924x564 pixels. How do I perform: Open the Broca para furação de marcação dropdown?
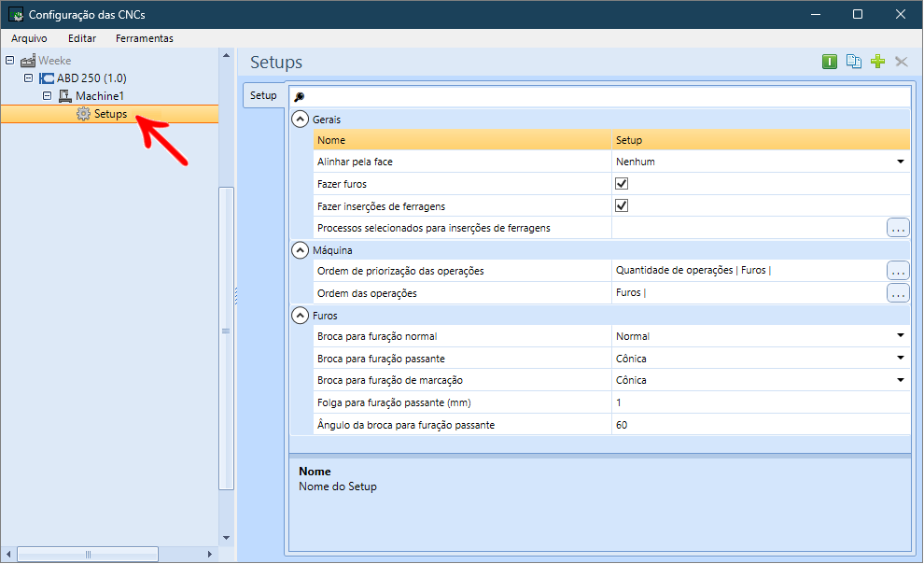[900, 380]
